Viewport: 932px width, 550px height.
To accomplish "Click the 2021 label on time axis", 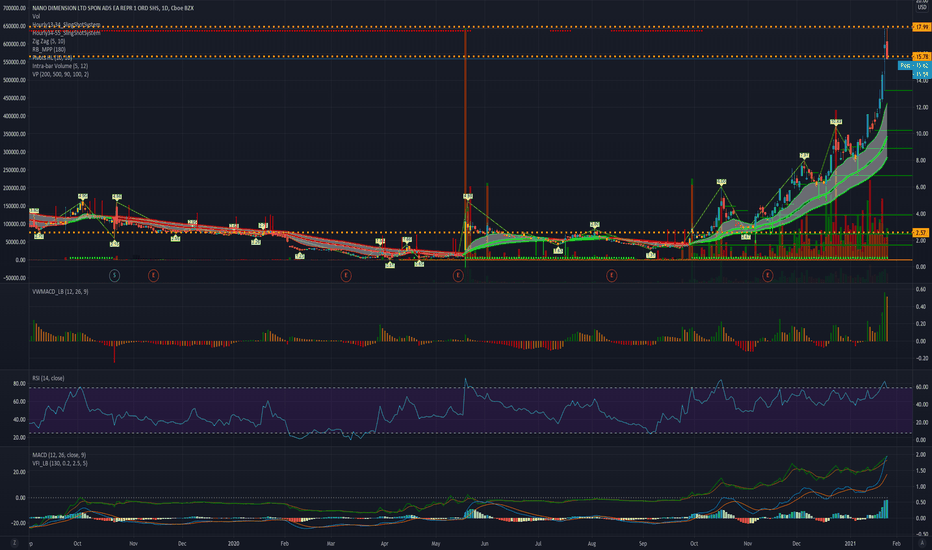I will tap(850, 543).
